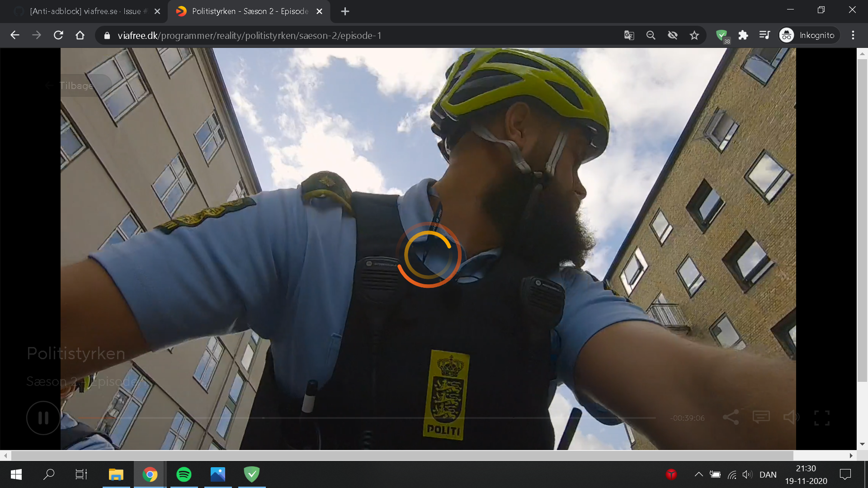Screen dimensions: 868x488
Task: Mute the video player volume
Action: [x=791, y=417]
